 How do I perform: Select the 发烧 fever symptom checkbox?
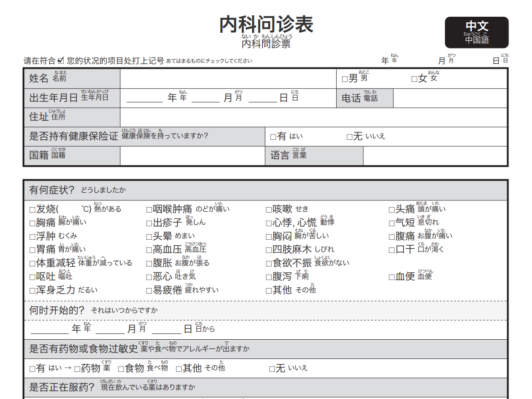[32, 210]
